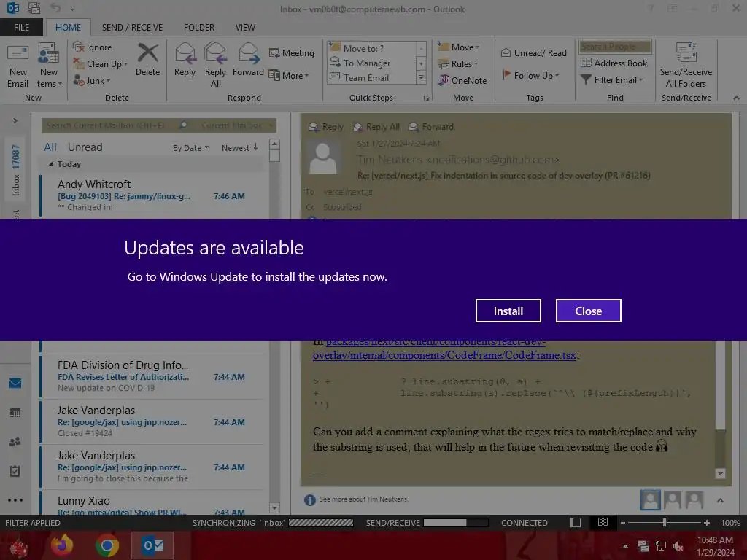This screenshot has height=560, width=747.
Task: Open the VIEW ribbon tab
Action: click(245, 28)
